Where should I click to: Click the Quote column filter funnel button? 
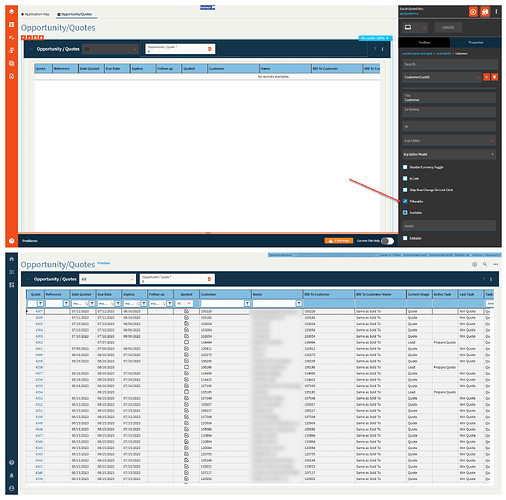click(x=40, y=303)
